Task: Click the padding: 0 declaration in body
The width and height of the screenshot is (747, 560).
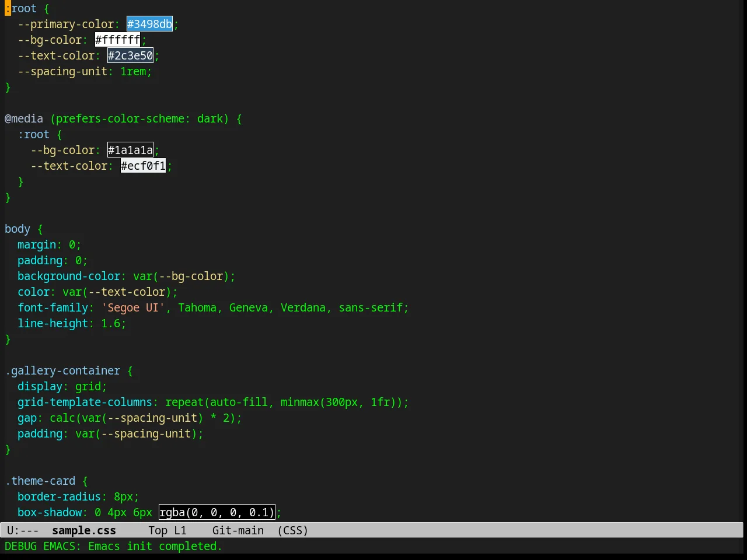Action: [53, 260]
